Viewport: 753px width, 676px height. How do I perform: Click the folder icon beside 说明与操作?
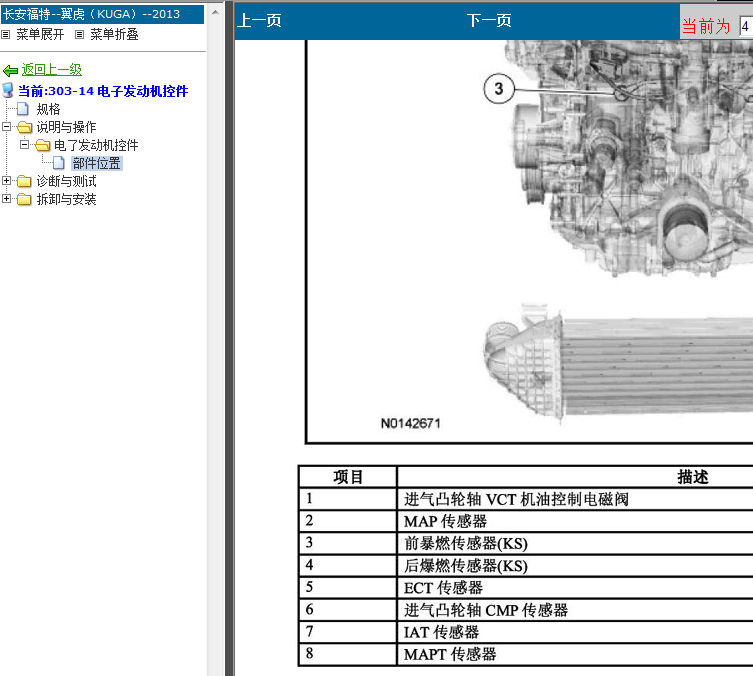(24, 127)
